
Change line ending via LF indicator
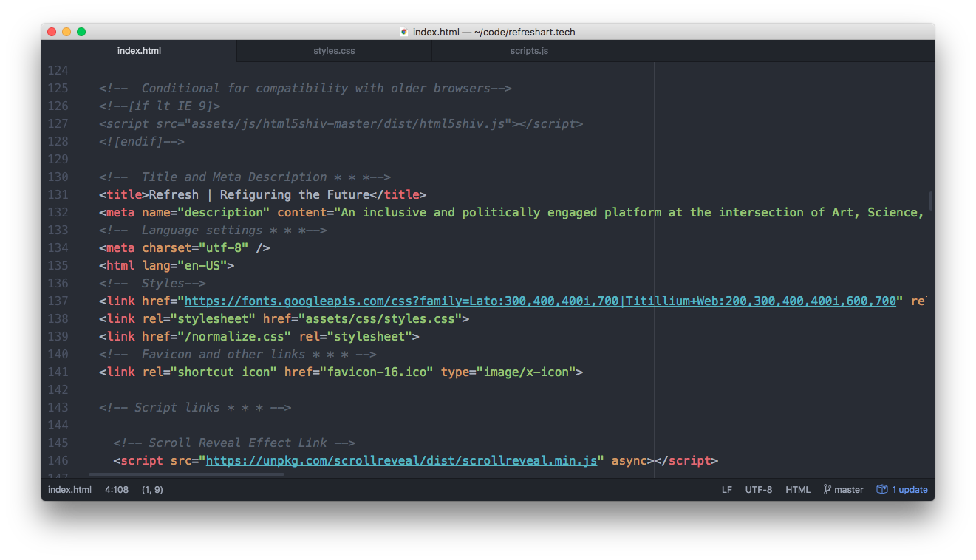pos(727,489)
